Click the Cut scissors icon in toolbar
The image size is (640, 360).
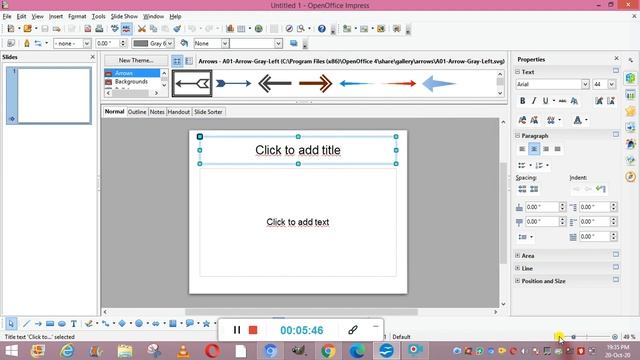[x=142, y=29]
